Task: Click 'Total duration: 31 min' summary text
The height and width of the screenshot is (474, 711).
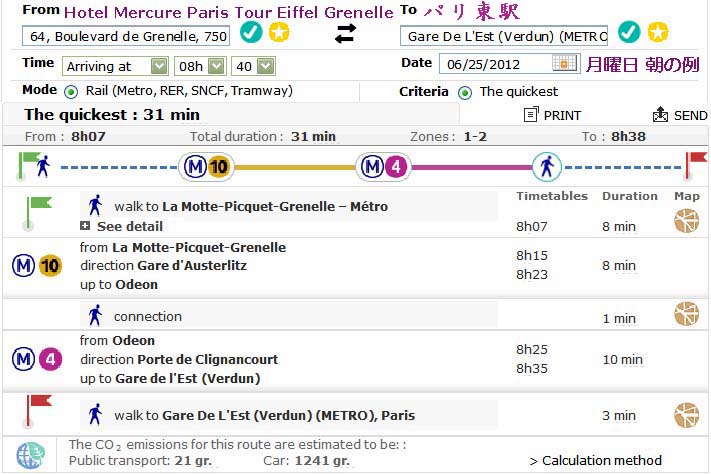Action: [263, 137]
